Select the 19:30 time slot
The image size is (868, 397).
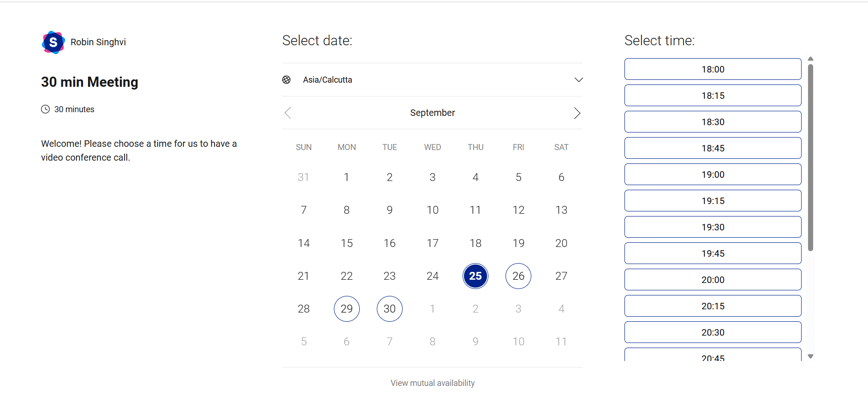[713, 227]
